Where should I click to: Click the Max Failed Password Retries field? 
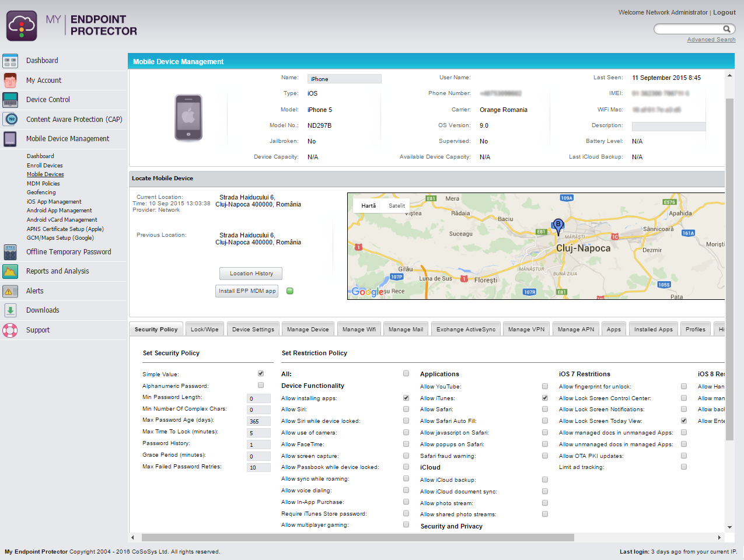(259, 467)
